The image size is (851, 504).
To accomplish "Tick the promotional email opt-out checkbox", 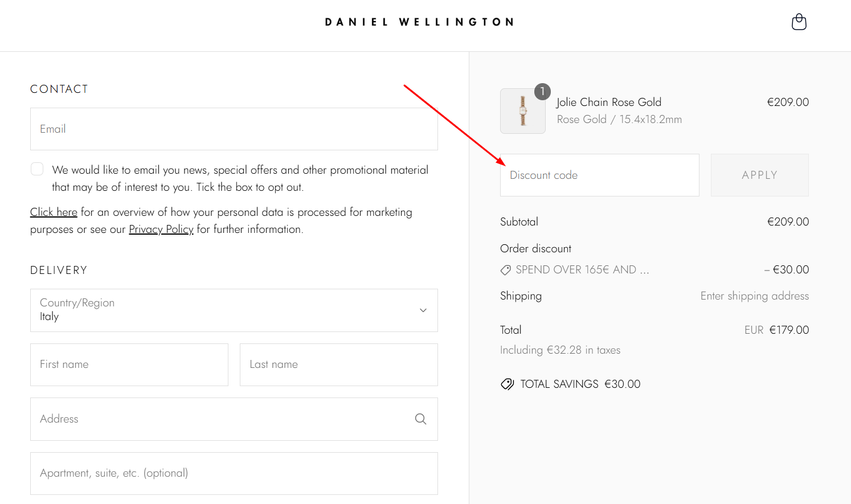I will [x=36, y=169].
